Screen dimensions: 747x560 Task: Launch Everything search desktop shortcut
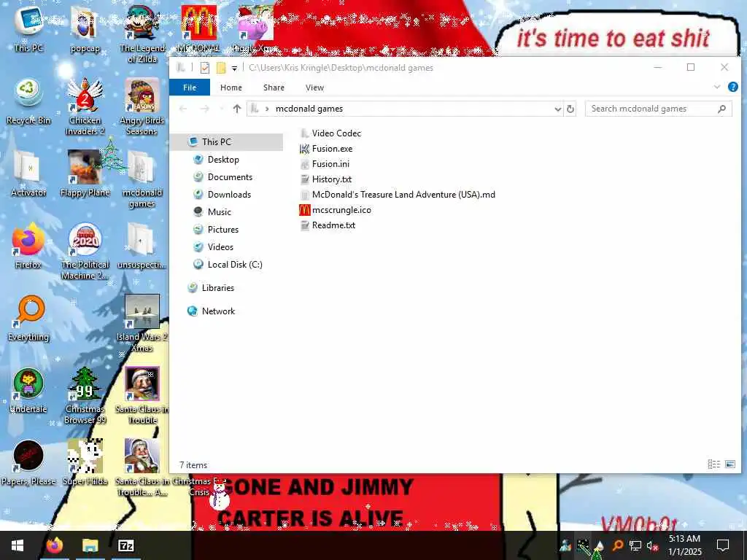(x=28, y=318)
